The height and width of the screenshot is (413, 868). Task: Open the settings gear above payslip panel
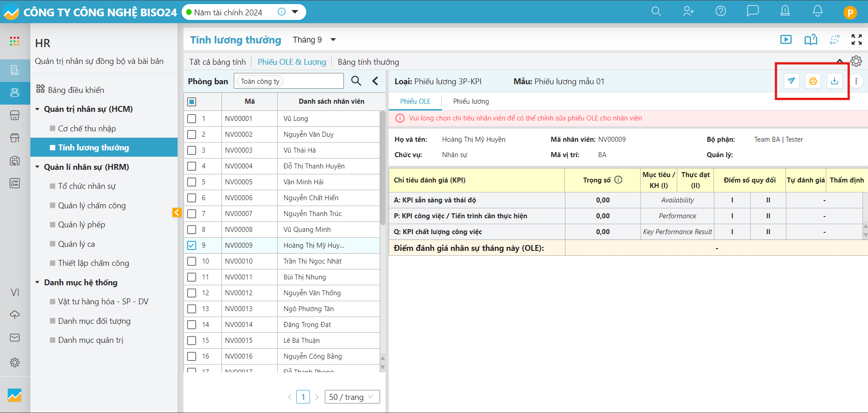click(x=856, y=61)
